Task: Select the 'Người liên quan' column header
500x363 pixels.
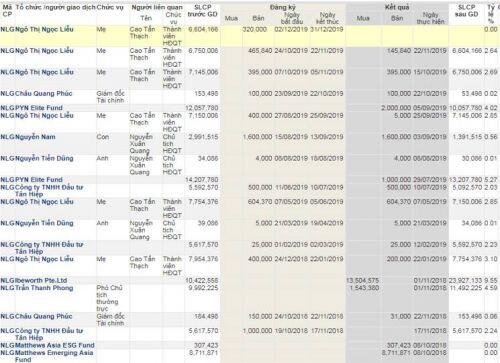Action: [157, 7]
